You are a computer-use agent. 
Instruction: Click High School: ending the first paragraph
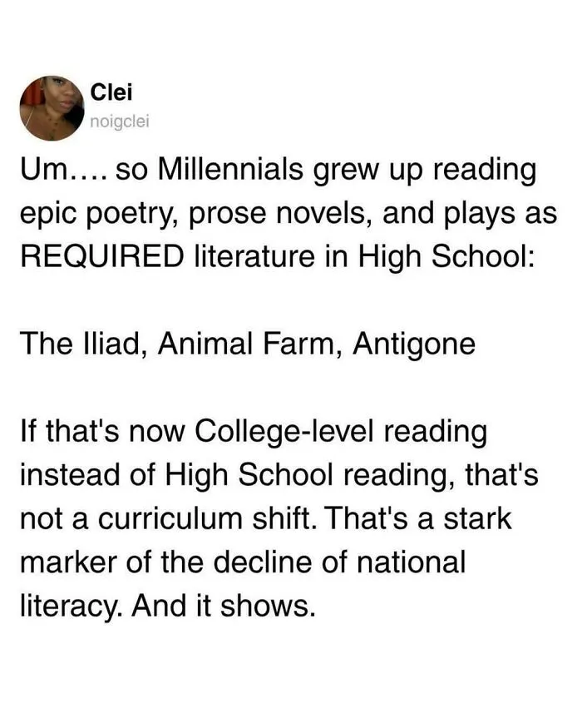(x=446, y=257)
